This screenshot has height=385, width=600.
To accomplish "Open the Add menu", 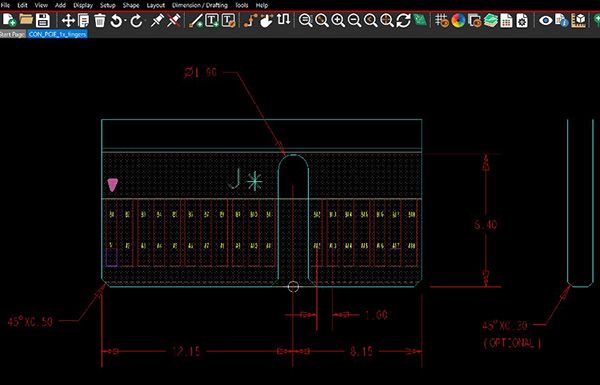I will click(60, 5).
